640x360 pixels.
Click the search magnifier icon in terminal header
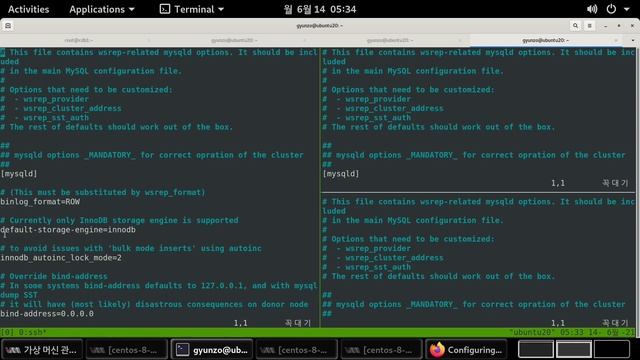(x=576, y=26)
